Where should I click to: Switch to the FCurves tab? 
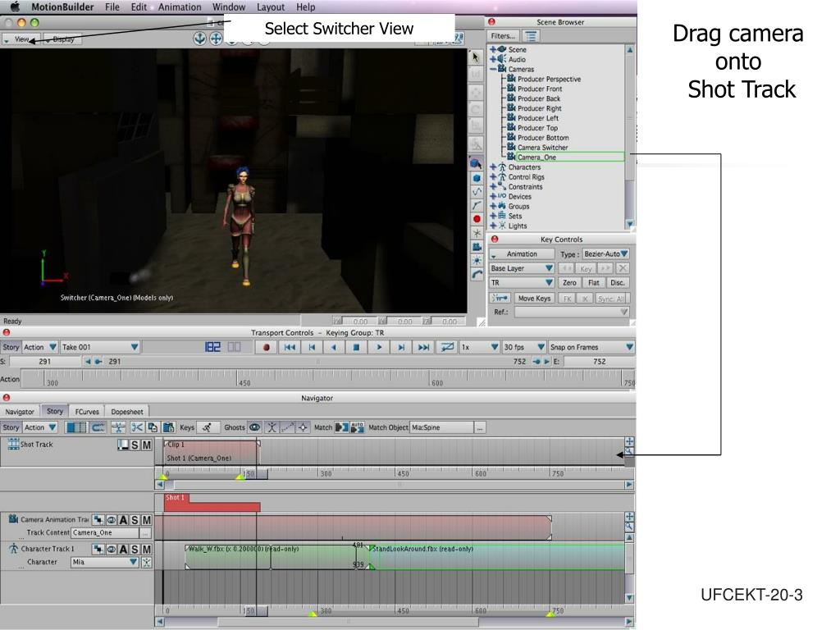[87, 412]
